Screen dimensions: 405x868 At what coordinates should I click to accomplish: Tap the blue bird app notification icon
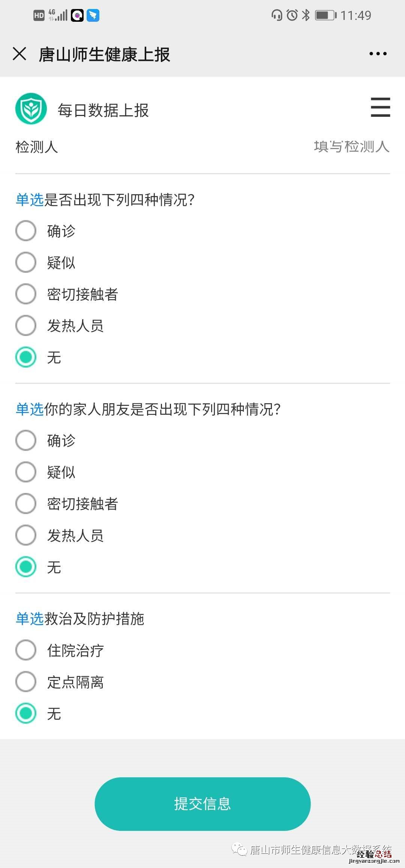tap(93, 15)
